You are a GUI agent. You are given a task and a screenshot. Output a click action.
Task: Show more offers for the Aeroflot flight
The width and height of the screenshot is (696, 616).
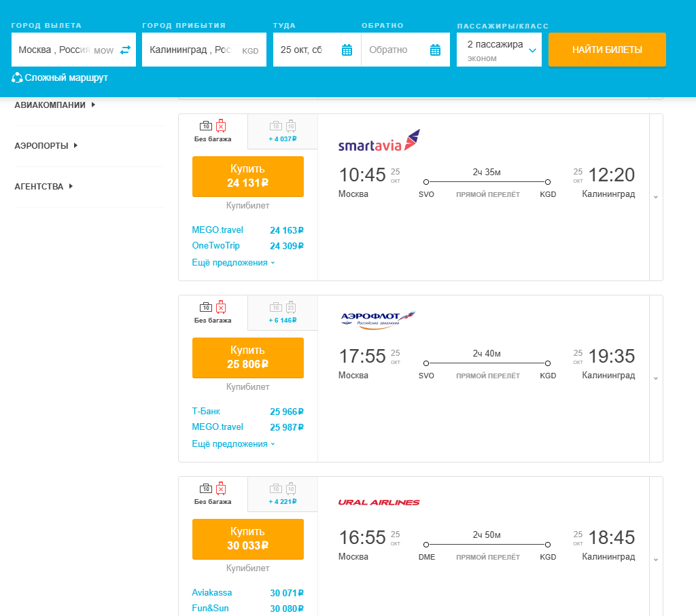[x=233, y=444]
